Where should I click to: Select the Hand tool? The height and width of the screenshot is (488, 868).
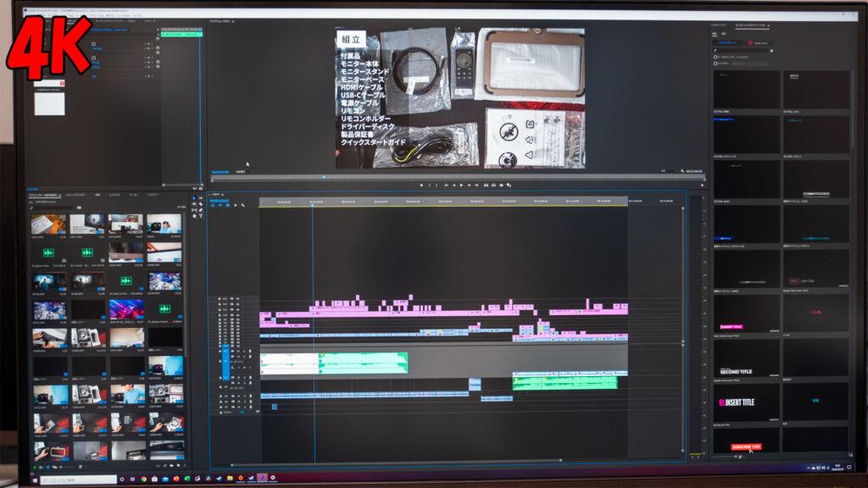click(x=194, y=216)
